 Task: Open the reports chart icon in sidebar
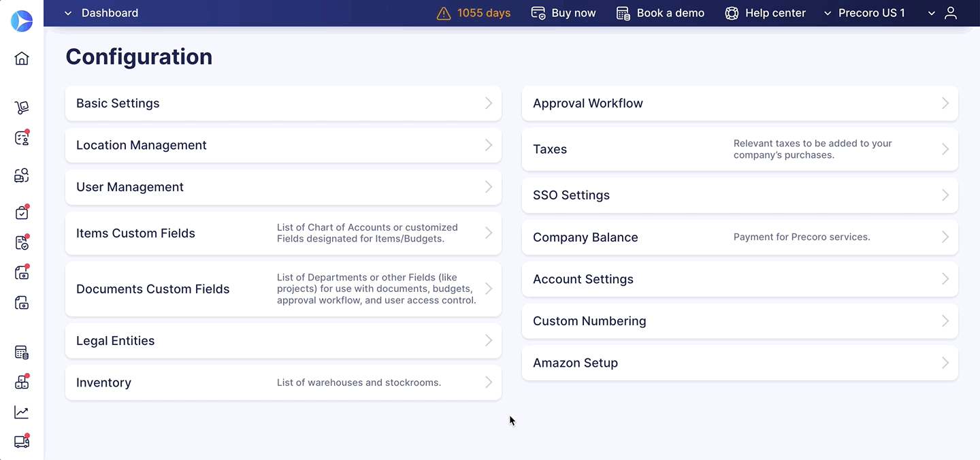[22, 412]
